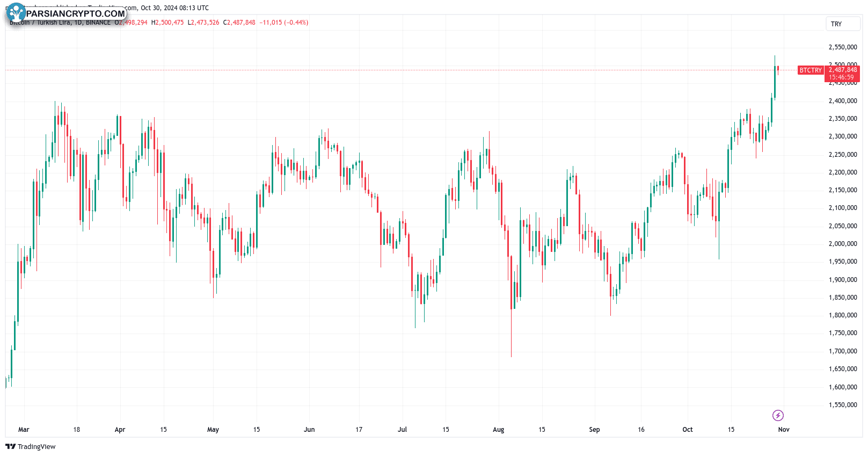Click the current price 2,487,848 label
The image size is (868, 456).
(x=843, y=70)
